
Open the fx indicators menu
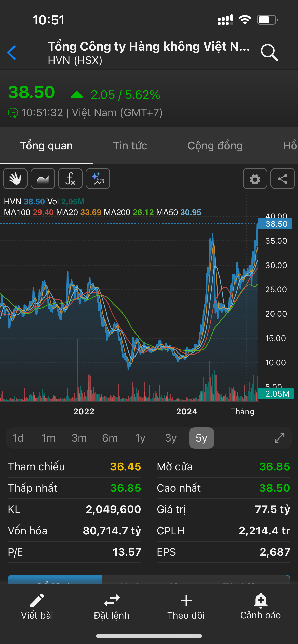click(70, 179)
